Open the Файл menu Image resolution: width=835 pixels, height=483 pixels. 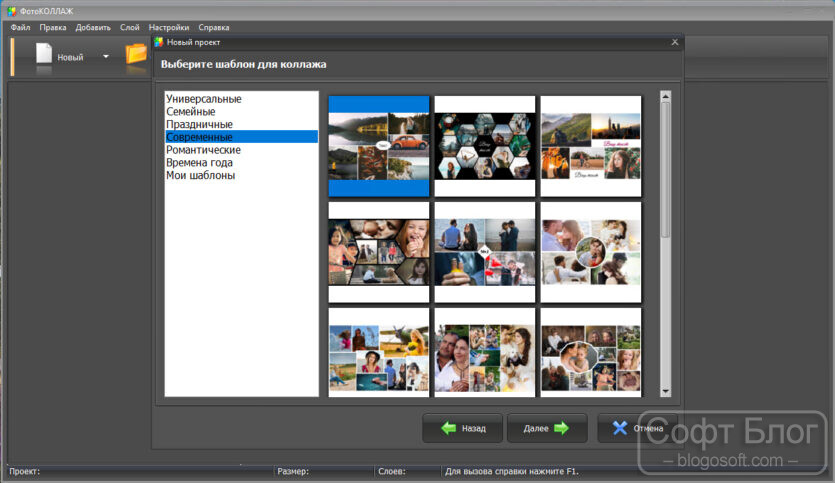(x=20, y=27)
